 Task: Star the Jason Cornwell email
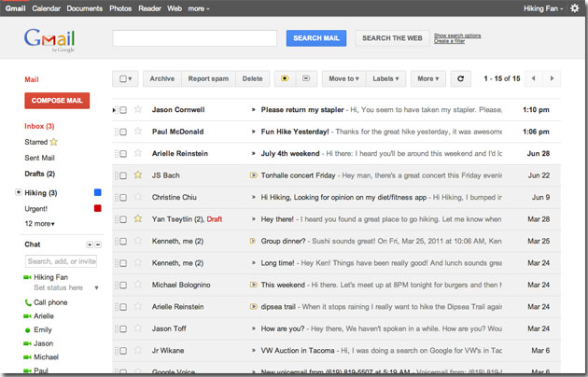(138, 109)
